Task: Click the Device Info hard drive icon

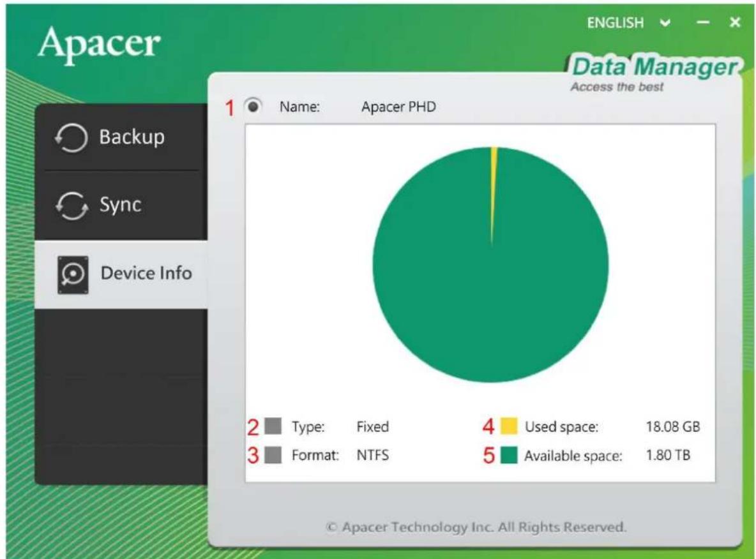Action: [x=73, y=274]
